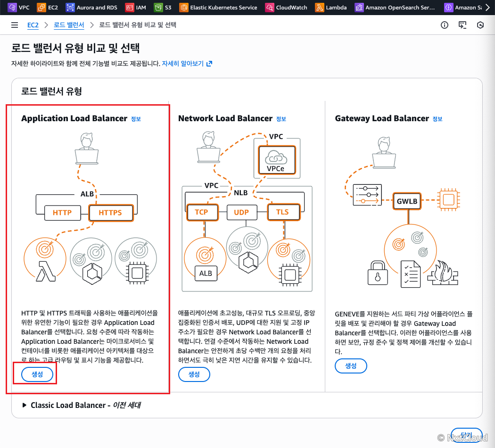This screenshot has width=495, height=448.
Task: Click the 로드 밸런서 유형 section title
Action: [51, 91]
